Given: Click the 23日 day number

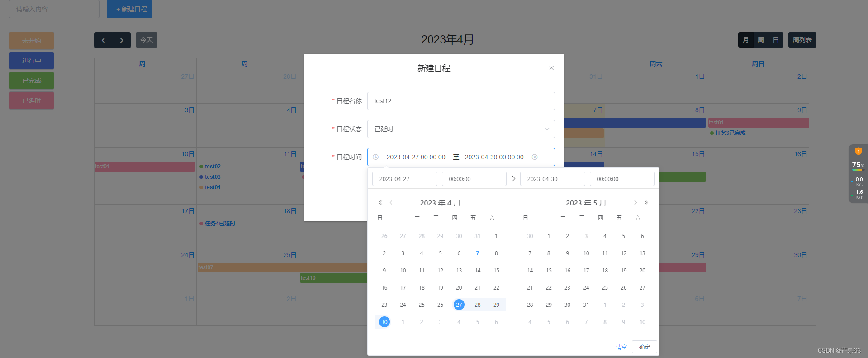Looking at the screenshot, I should pyautogui.click(x=801, y=211).
